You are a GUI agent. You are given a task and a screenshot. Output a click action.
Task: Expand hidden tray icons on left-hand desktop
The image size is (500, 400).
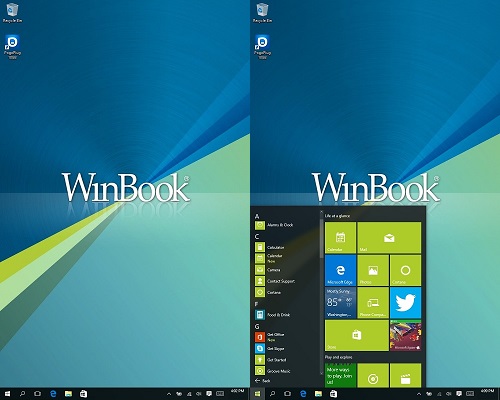[x=169, y=394]
